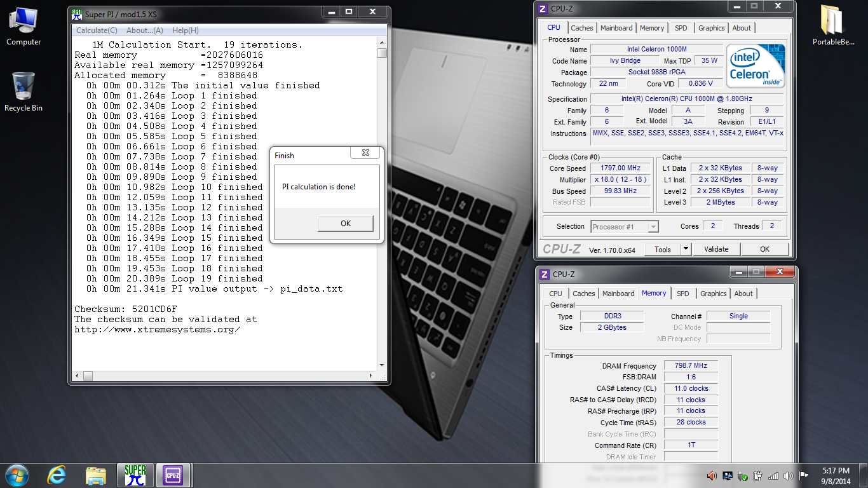
Task: Open the wireless network signal tray icon
Action: point(773,475)
